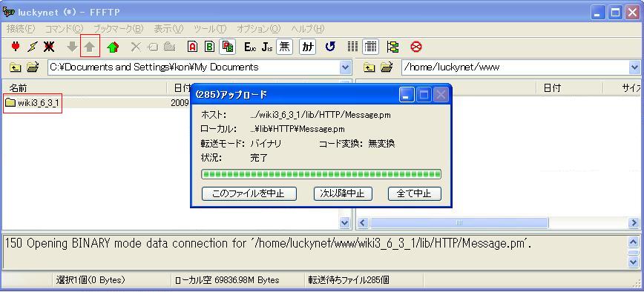Image resolution: width=644 pixels, height=292 pixels.
Task: Click log pane scroll down arrow
Action: (634, 262)
